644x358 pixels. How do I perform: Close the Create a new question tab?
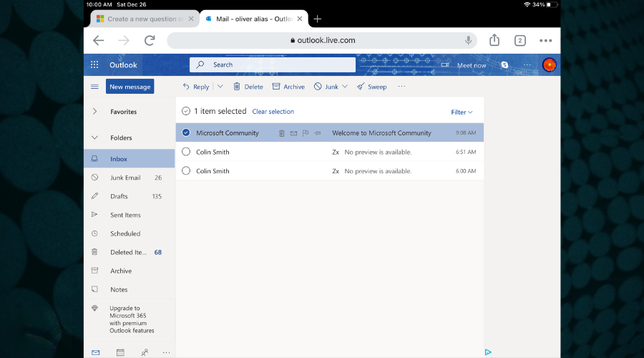tap(191, 19)
